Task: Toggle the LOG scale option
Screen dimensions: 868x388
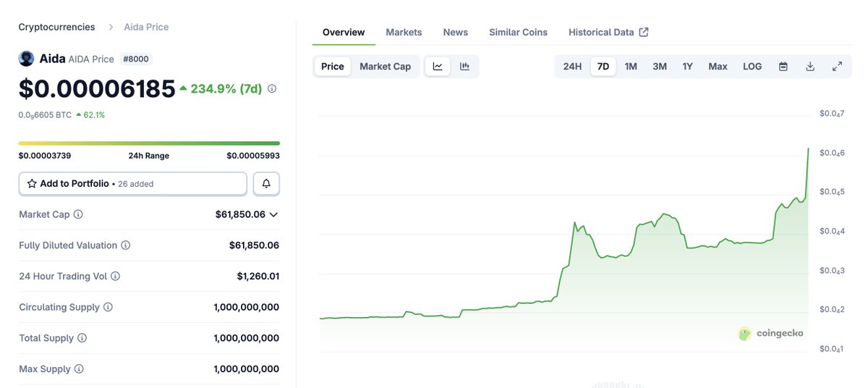Action: [x=752, y=67]
